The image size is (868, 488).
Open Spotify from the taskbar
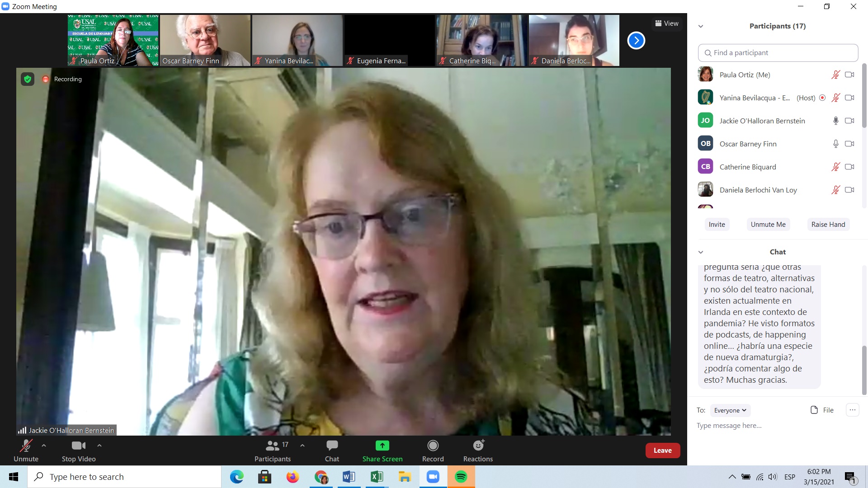[x=461, y=477]
